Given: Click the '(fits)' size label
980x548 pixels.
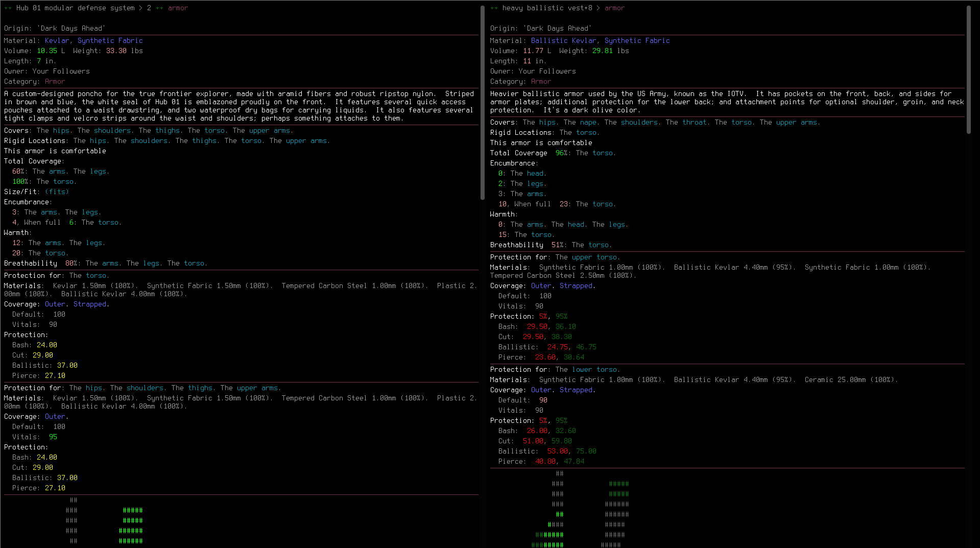Looking at the screenshot, I should tap(57, 192).
